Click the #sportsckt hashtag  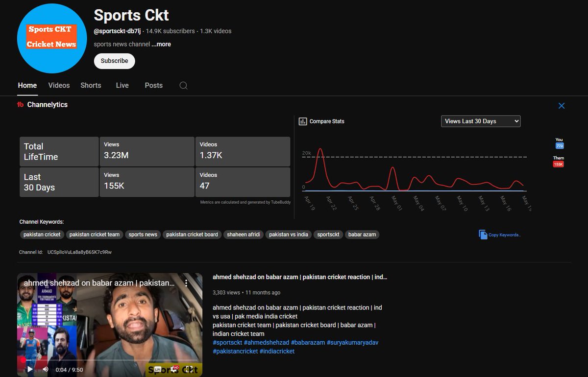click(227, 343)
